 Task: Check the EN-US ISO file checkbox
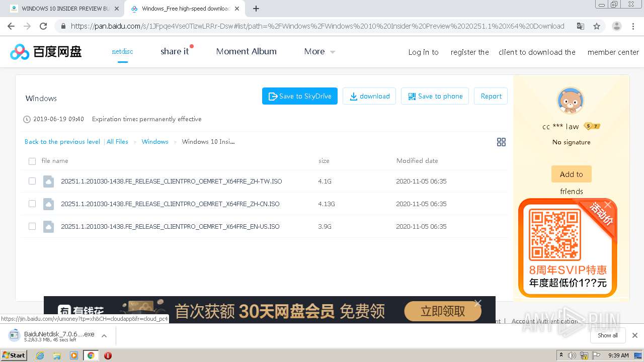coord(32,226)
